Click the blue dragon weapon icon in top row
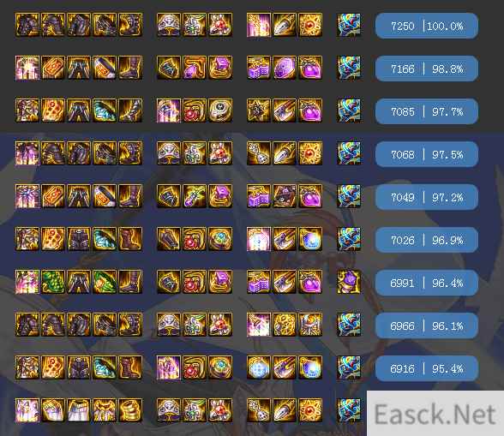The height and width of the screenshot is (436, 504). pos(349,25)
